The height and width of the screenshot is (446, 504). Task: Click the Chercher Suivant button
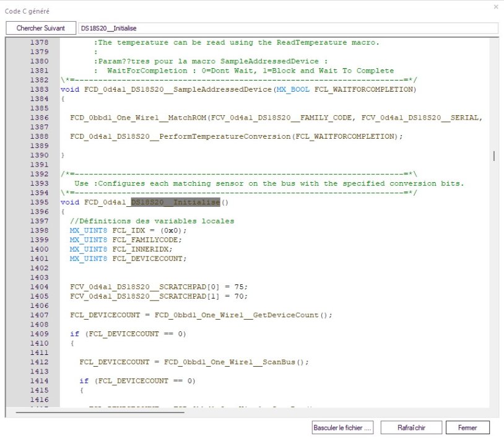click(x=41, y=28)
